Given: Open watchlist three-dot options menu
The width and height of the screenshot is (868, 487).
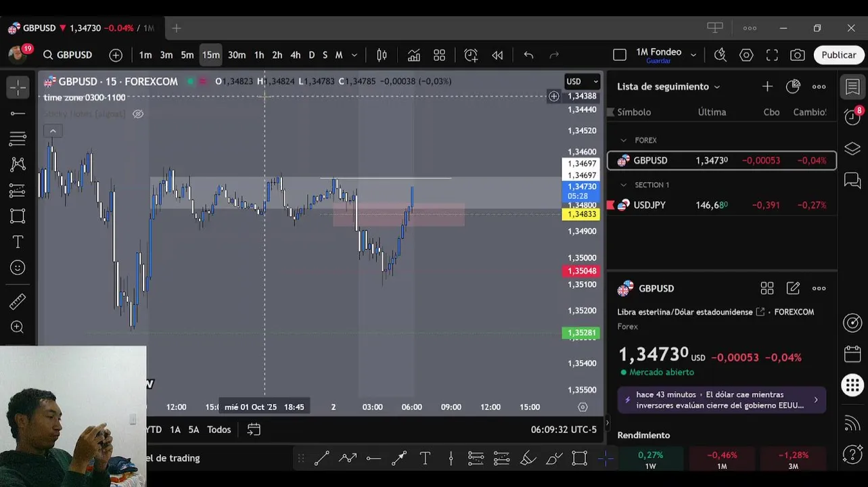Looking at the screenshot, I should [819, 87].
